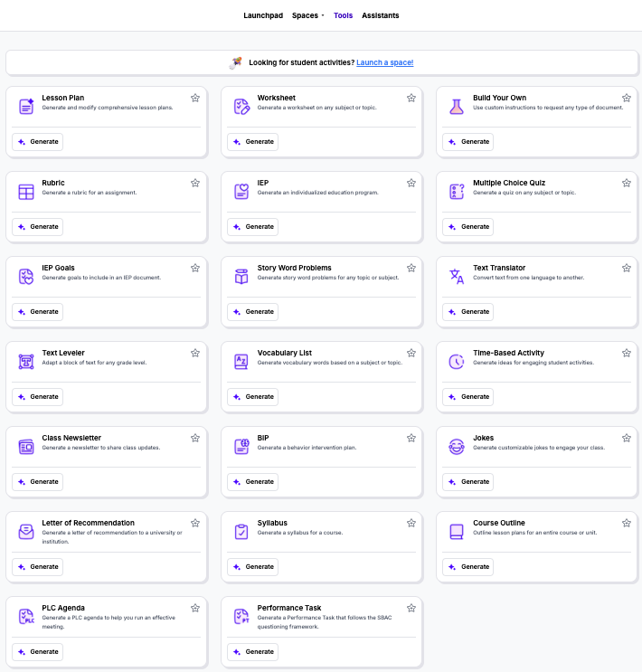Click the Build Your Own flask icon

click(x=457, y=107)
